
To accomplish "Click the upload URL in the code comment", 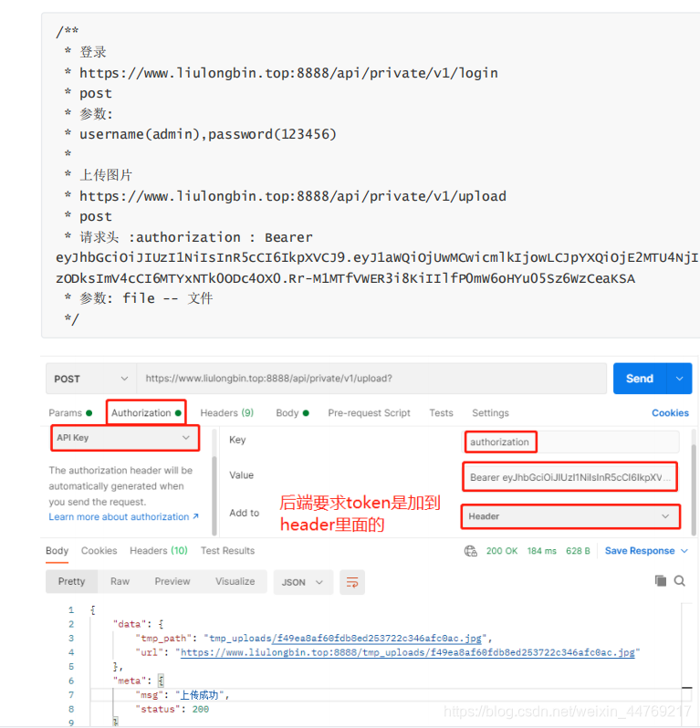I will [x=293, y=196].
